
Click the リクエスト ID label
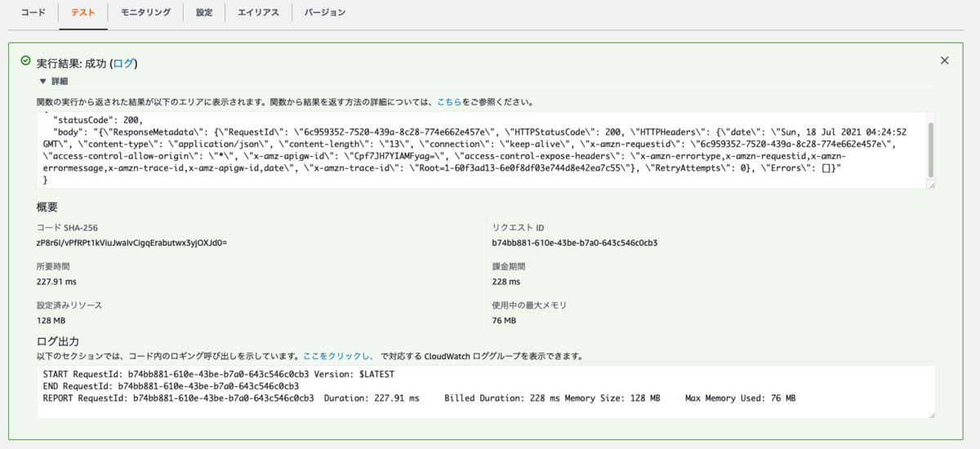[518, 227]
